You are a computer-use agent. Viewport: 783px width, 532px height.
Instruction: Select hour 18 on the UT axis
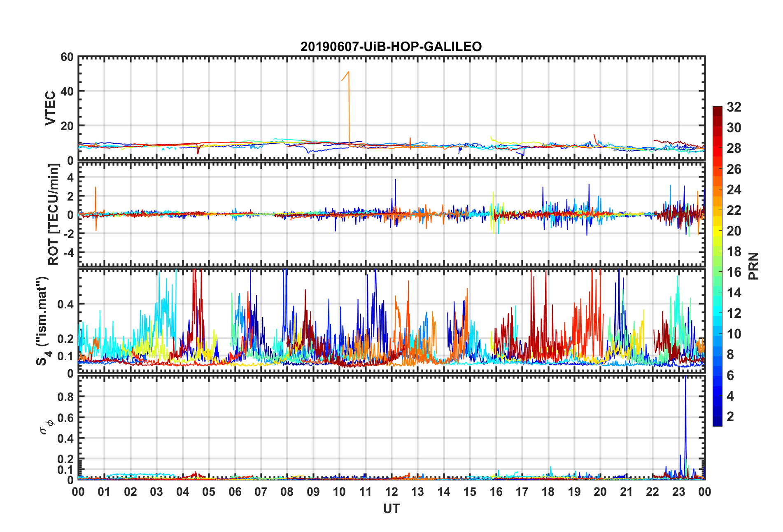[x=548, y=492]
